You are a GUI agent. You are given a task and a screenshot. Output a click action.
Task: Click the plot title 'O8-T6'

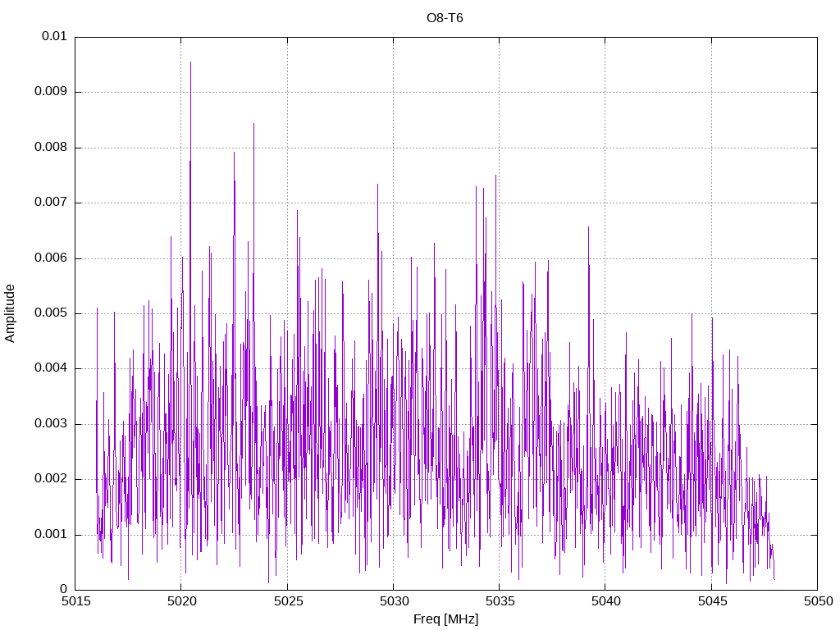click(445, 18)
